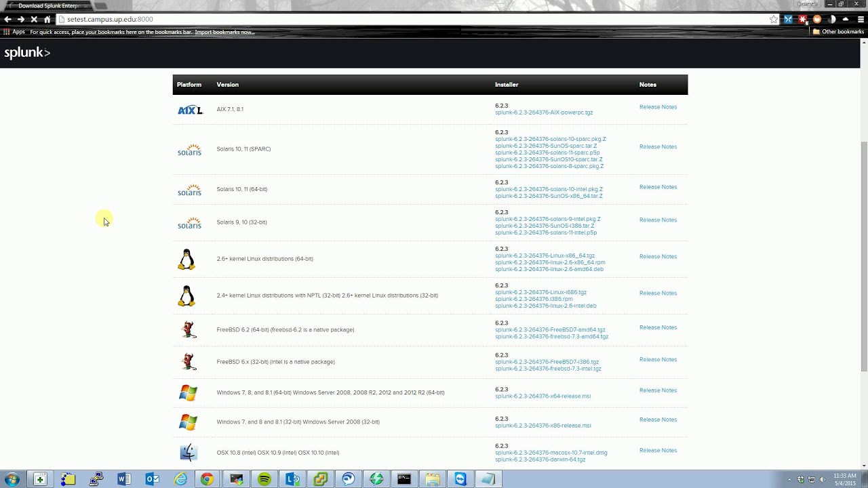Download splunk-6.2.3-264376-FreeBSD7-amd64.tgz
This screenshot has height=488, width=868.
pyautogui.click(x=550, y=330)
